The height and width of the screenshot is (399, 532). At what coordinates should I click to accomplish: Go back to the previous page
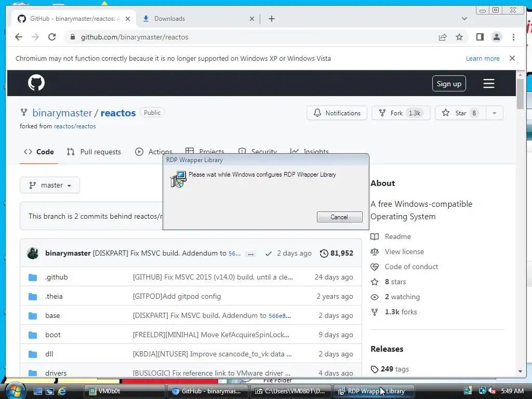[x=19, y=37]
